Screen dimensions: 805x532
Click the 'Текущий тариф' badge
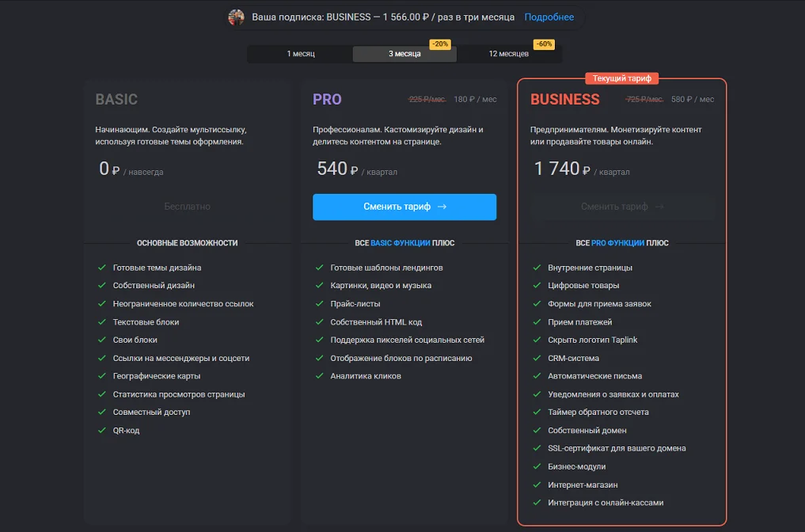[622, 78]
